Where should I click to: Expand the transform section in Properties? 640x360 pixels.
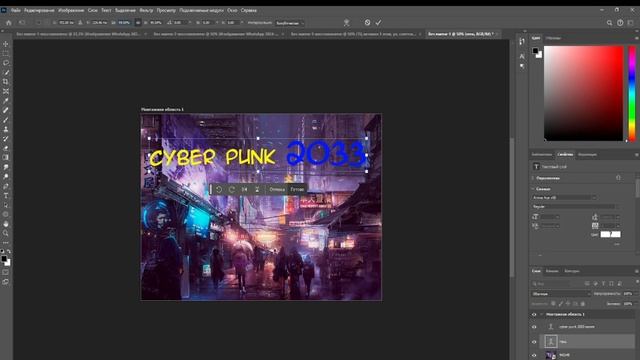[x=533, y=178]
